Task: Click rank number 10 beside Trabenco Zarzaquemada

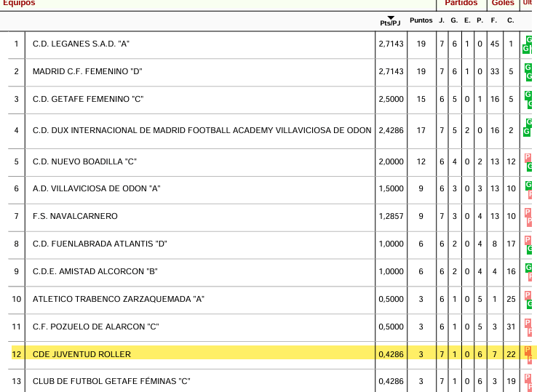Action: pos(16,299)
